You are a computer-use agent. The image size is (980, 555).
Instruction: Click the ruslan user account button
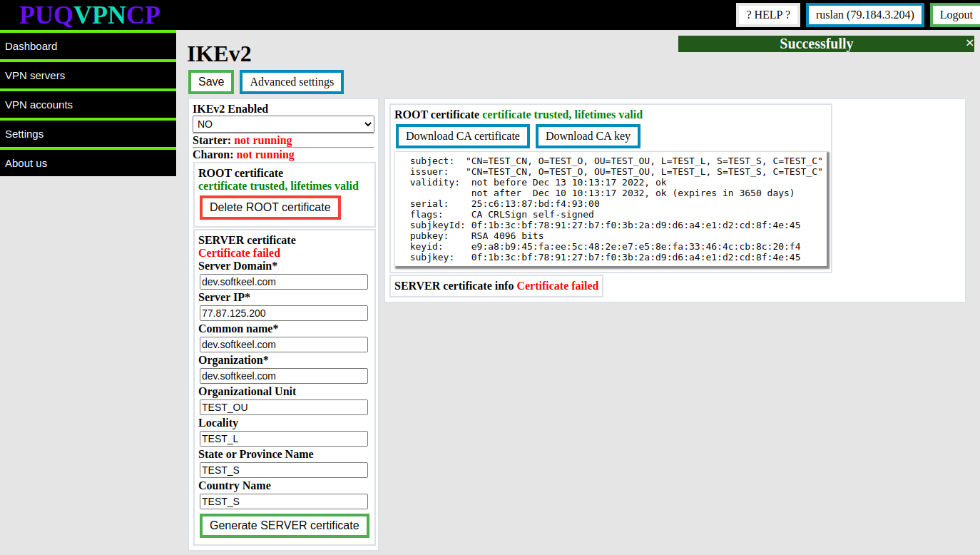[x=865, y=15]
